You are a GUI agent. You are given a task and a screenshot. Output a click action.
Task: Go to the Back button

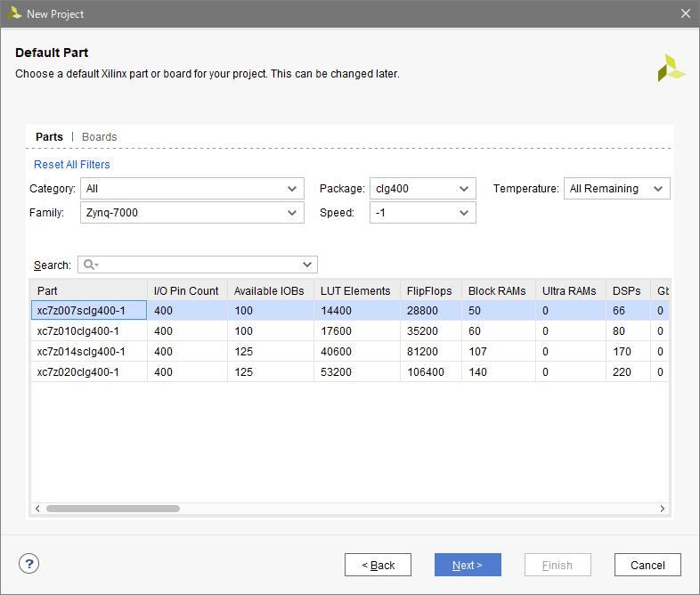(x=378, y=565)
